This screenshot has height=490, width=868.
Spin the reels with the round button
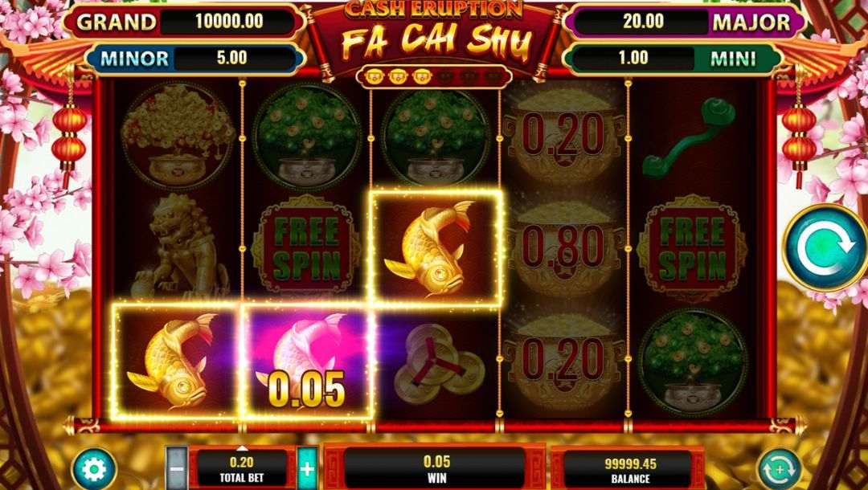(825, 248)
